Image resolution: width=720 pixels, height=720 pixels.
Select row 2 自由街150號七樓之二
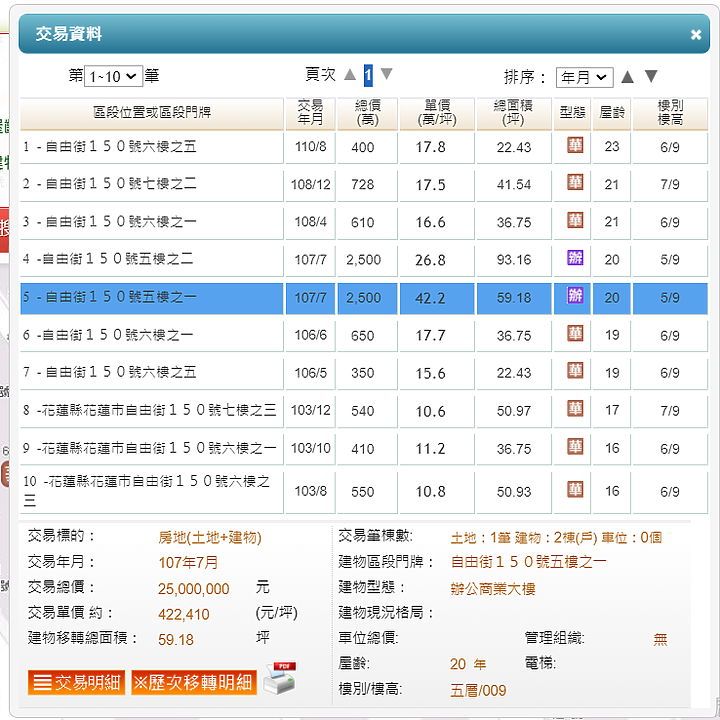pos(364,185)
